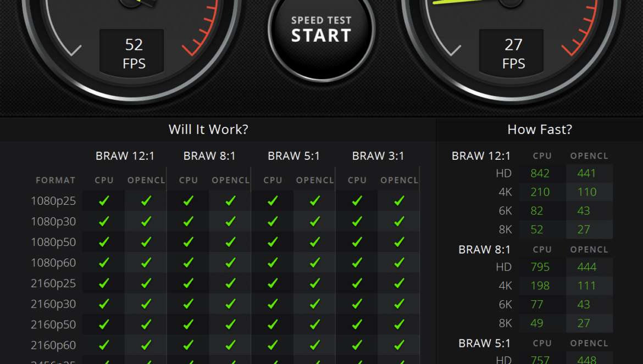Click the 2160p60 BRAW 3:1 OpenCL checkmark
643x364 pixels.
pos(399,345)
